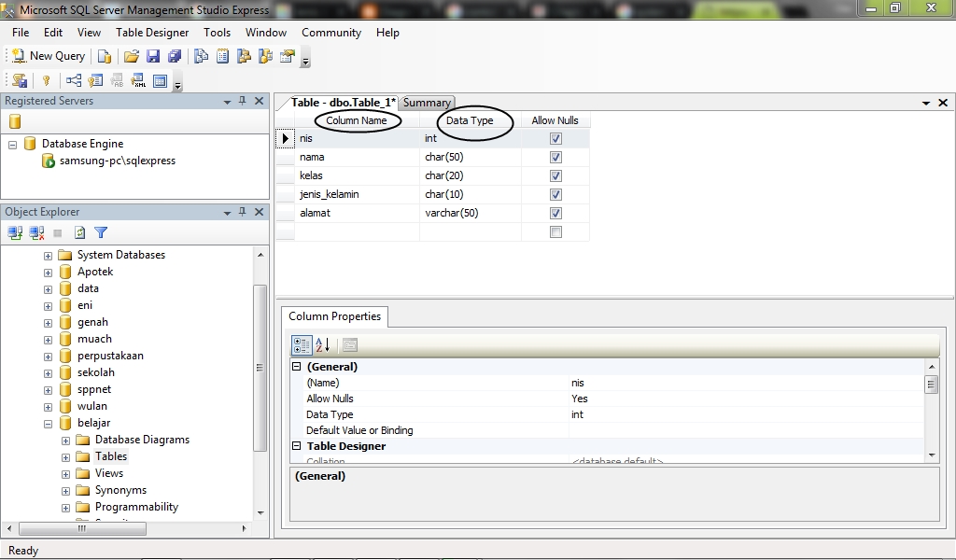Open the Summary page toolbar icon
Screen dimensions: 956x560
(223, 57)
